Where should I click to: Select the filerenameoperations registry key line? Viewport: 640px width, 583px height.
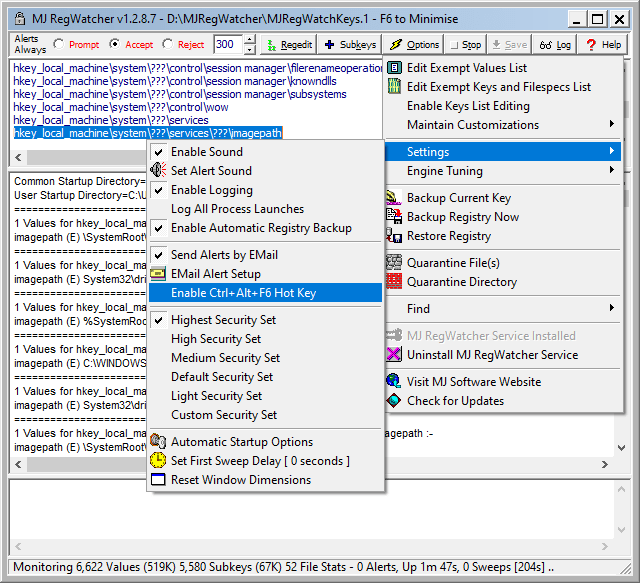(198, 68)
